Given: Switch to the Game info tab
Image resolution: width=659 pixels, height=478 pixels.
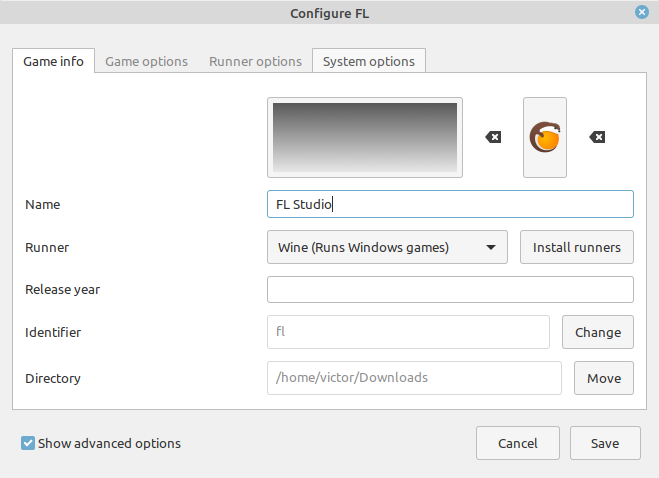Looking at the screenshot, I should click(53, 61).
